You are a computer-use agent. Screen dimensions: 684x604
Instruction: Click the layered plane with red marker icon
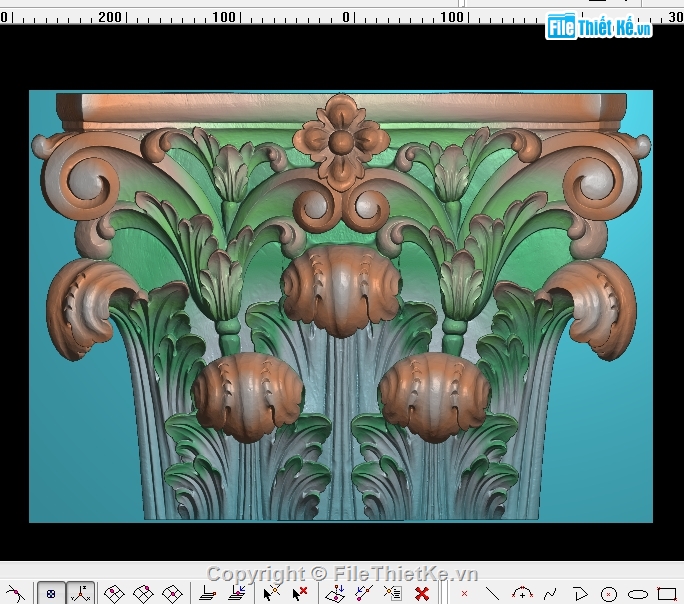(208, 593)
